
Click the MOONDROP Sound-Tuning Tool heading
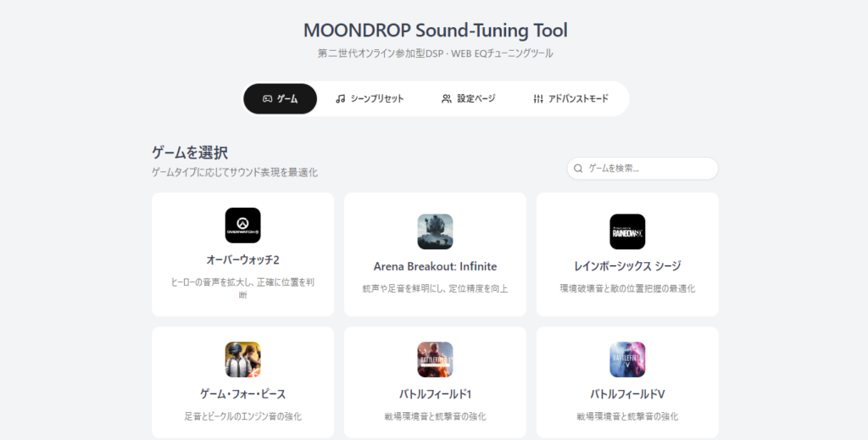pos(435,30)
